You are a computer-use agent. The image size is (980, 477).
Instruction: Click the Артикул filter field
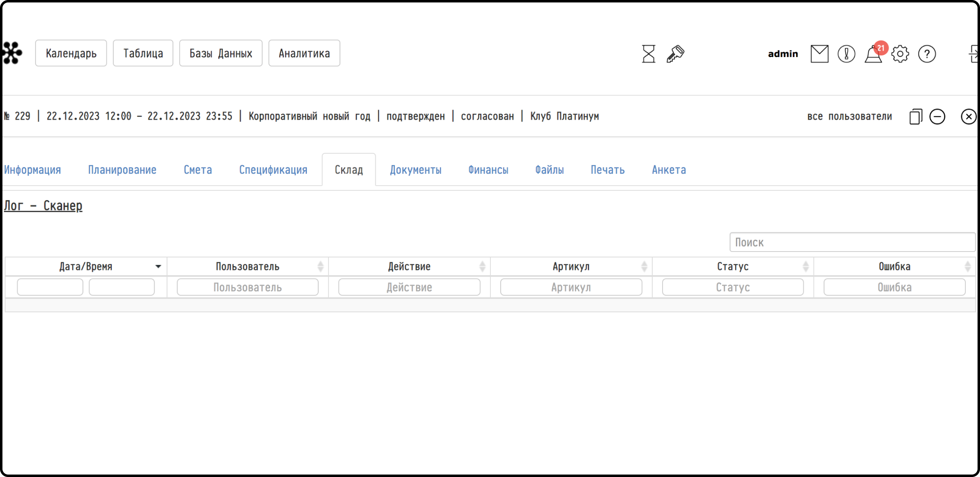tap(571, 287)
